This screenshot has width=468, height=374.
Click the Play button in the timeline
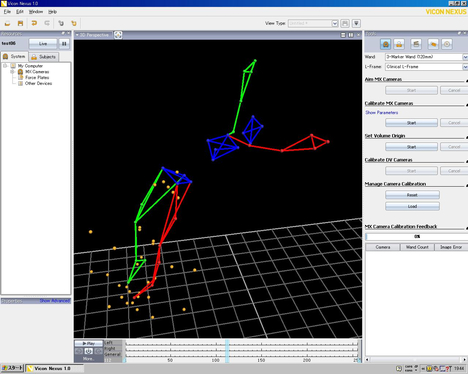[x=89, y=343]
